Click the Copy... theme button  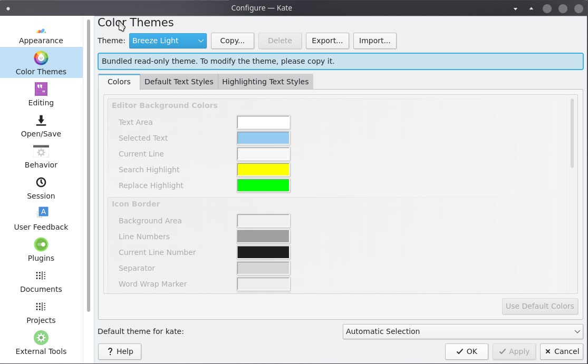pos(233,41)
